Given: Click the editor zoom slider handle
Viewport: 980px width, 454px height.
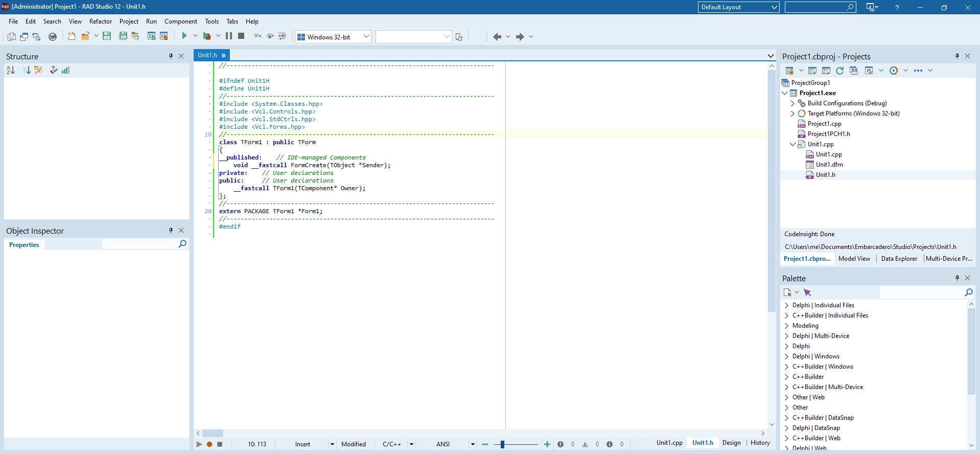Looking at the screenshot, I should tap(502, 444).
